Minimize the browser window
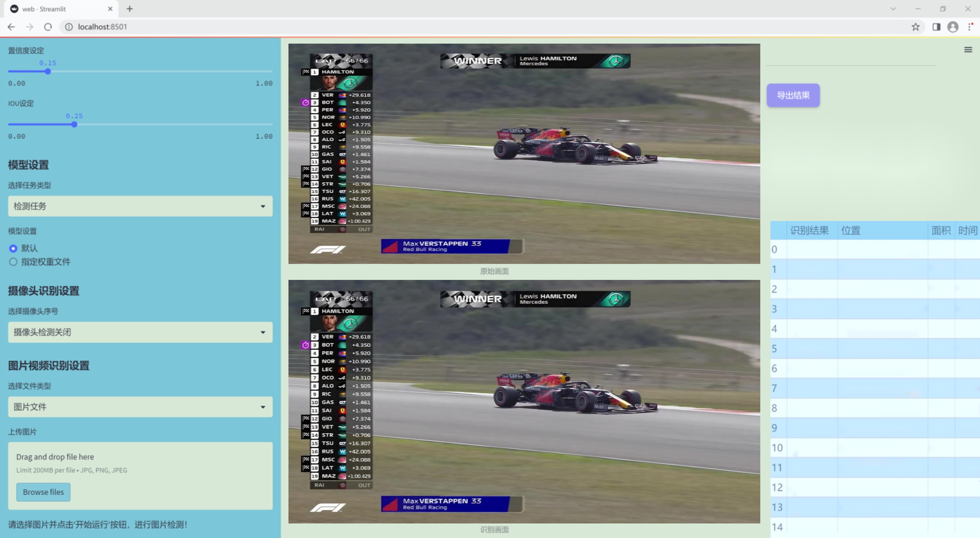980x538 pixels. click(917, 9)
